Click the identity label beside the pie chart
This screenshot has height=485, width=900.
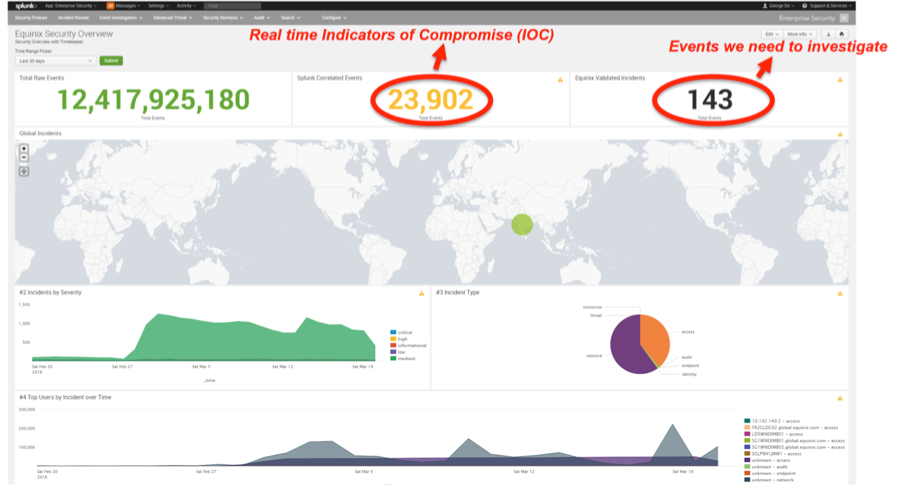[689, 374]
